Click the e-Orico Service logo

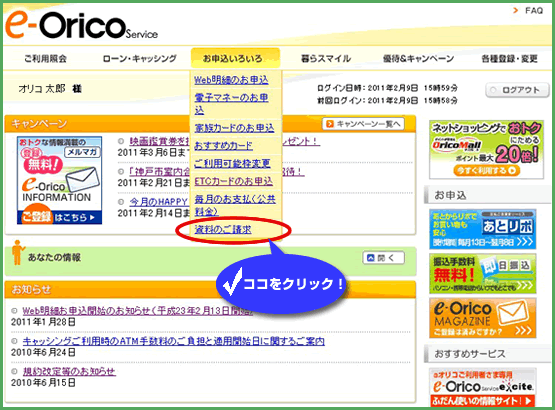pyautogui.click(x=81, y=25)
